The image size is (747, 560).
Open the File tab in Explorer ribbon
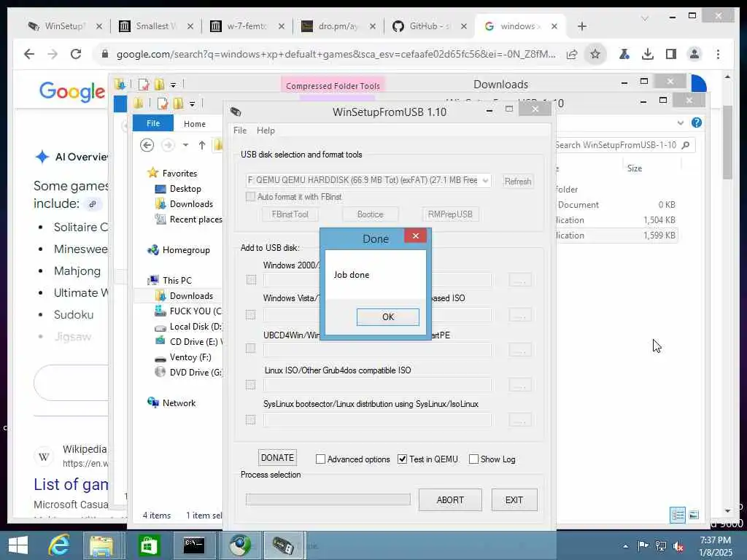tap(153, 123)
